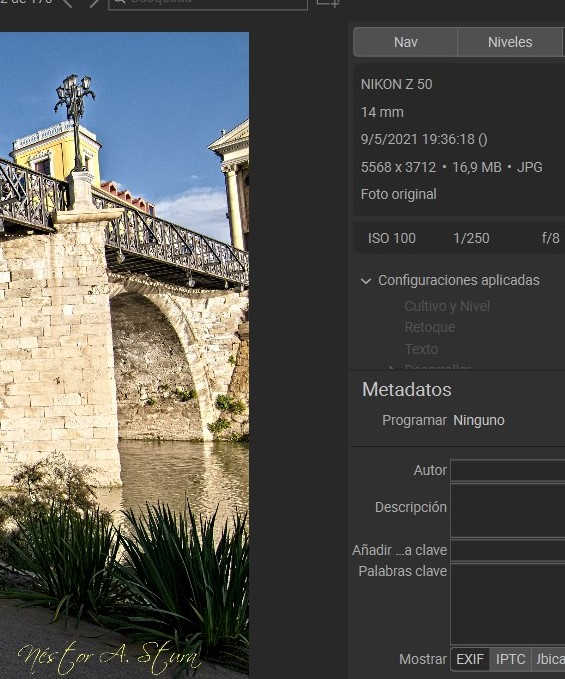
Task: Select the 14 mm focal length text
Action: coord(382,112)
